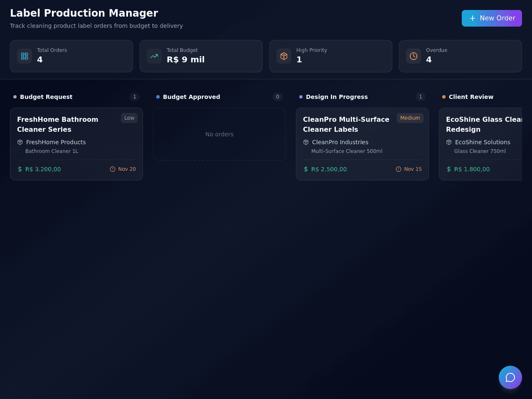Viewport: 532px width, 399px height.
Task: Click the 'R$ 1.800,00' budget amount
Action: tap(472, 169)
